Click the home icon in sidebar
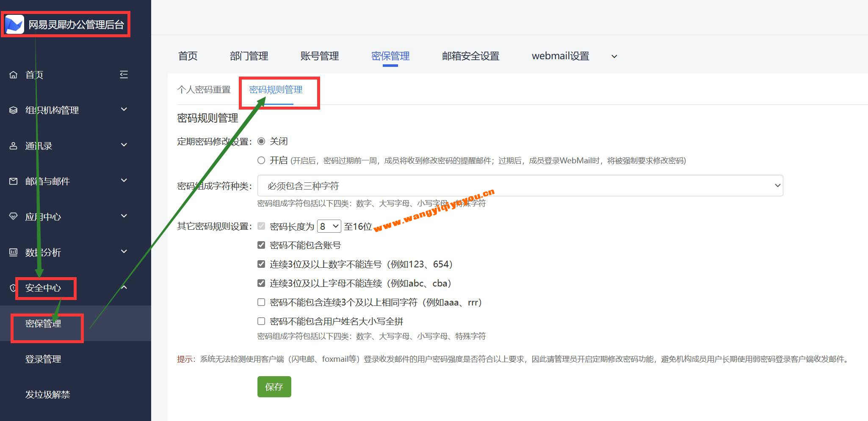Viewport: 868px width, 421px height. point(14,75)
